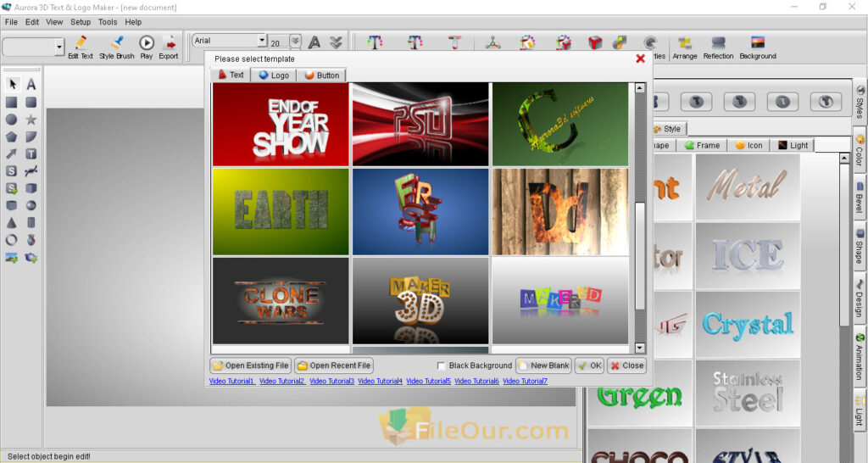Screen dimensions: 868x463
Task: Open the Frame tab in styles panel
Action: click(702, 145)
